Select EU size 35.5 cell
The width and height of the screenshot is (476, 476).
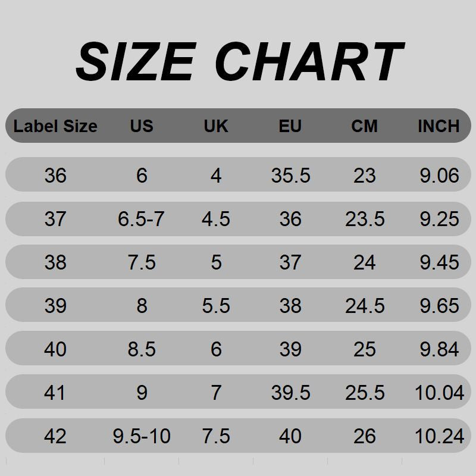pyautogui.click(x=290, y=176)
